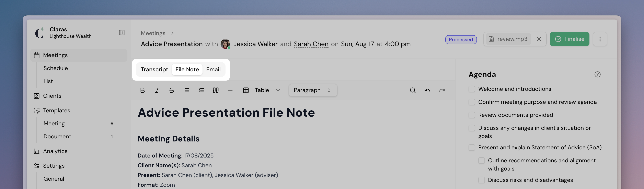Click the '4:00 pm' meeting time
This screenshot has width=644, height=189.
click(x=398, y=44)
